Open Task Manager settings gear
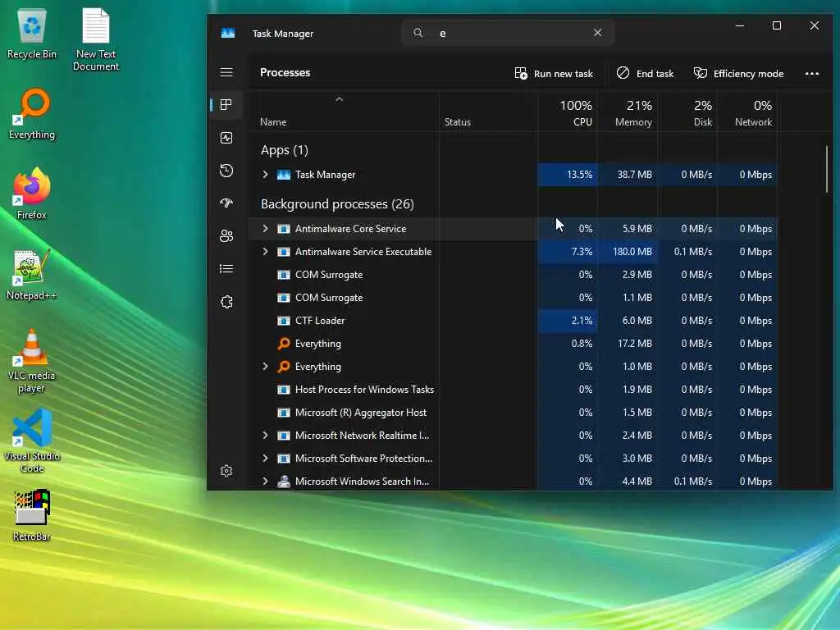This screenshot has width=840, height=630. click(x=226, y=471)
